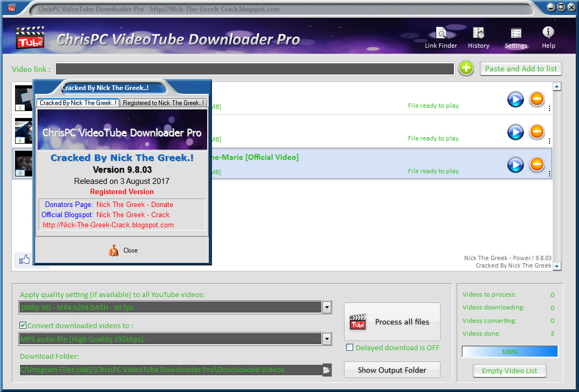Click 'Videos to process:' label
The width and height of the screenshot is (579, 392).
489,294
